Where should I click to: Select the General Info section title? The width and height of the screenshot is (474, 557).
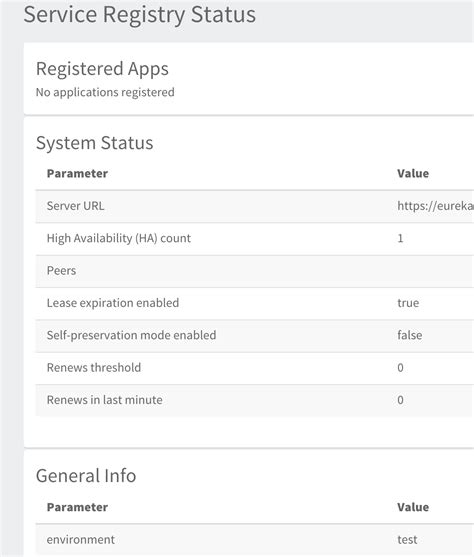[x=86, y=476]
